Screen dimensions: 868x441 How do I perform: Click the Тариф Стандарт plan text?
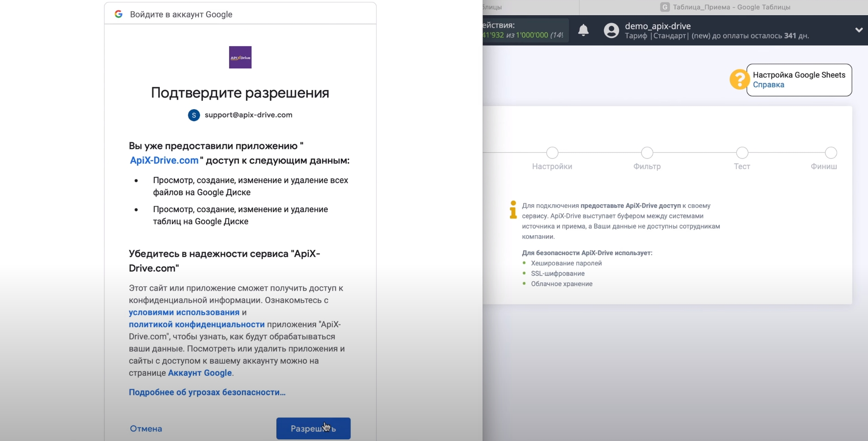click(717, 36)
